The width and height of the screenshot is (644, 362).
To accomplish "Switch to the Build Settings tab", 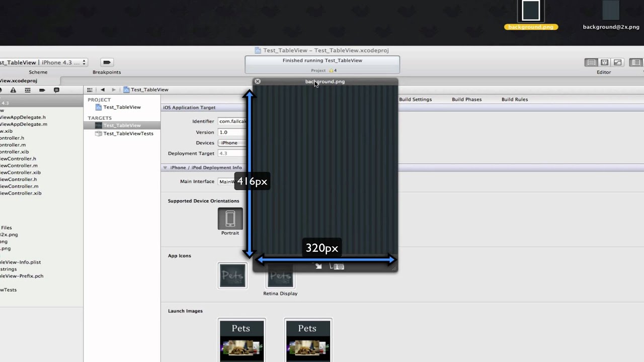I will click(x=415, y=100).
